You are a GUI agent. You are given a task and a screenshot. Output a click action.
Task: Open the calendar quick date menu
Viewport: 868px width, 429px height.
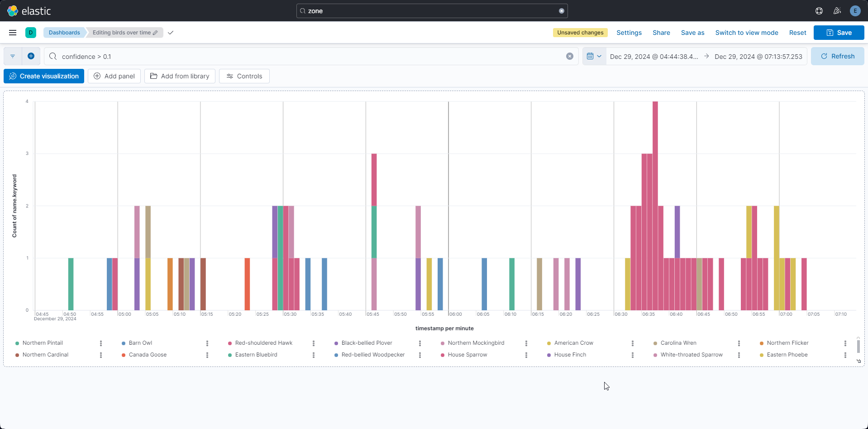pos(594,56)
